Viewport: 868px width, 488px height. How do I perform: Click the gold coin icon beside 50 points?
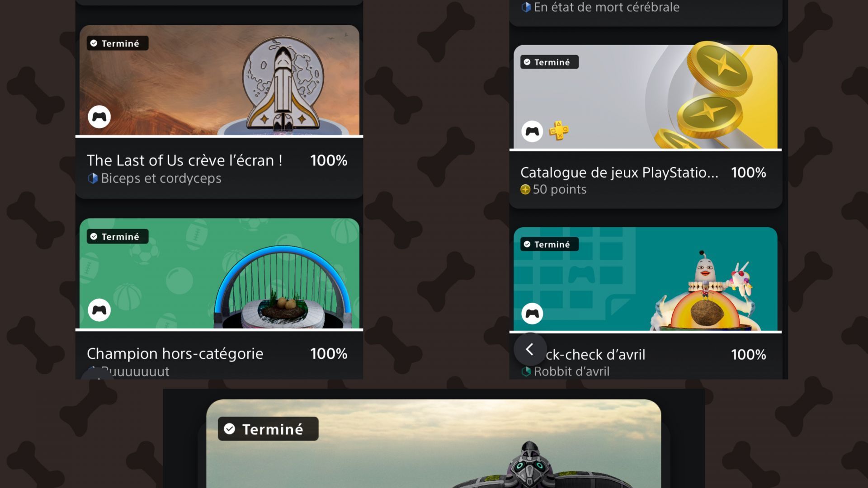pos(525,189)
